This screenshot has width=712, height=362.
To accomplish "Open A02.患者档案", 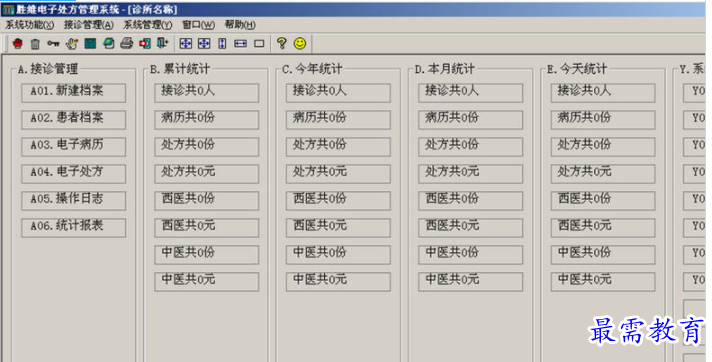I will 74,120.
